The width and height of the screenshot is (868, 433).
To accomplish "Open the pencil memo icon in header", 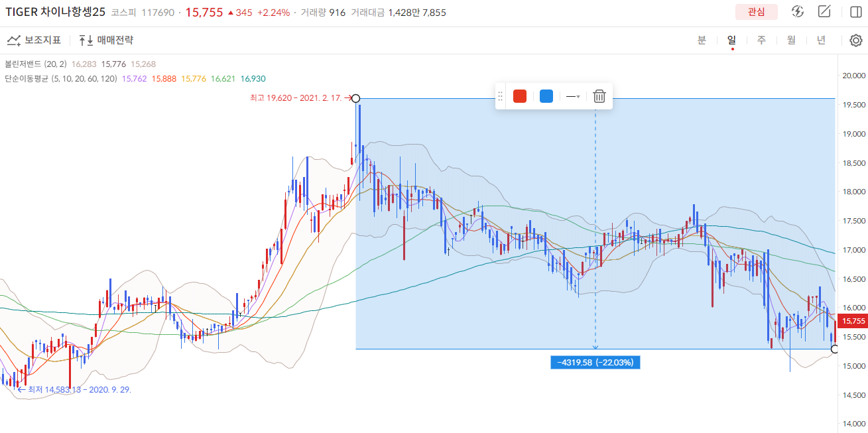I will (x=824, y=12).
